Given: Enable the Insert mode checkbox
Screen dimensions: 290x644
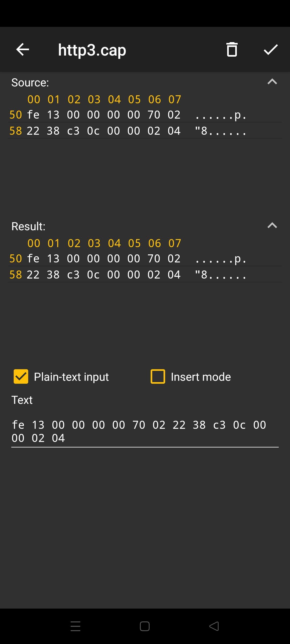Looking at the screenshot, I should 158,376.
